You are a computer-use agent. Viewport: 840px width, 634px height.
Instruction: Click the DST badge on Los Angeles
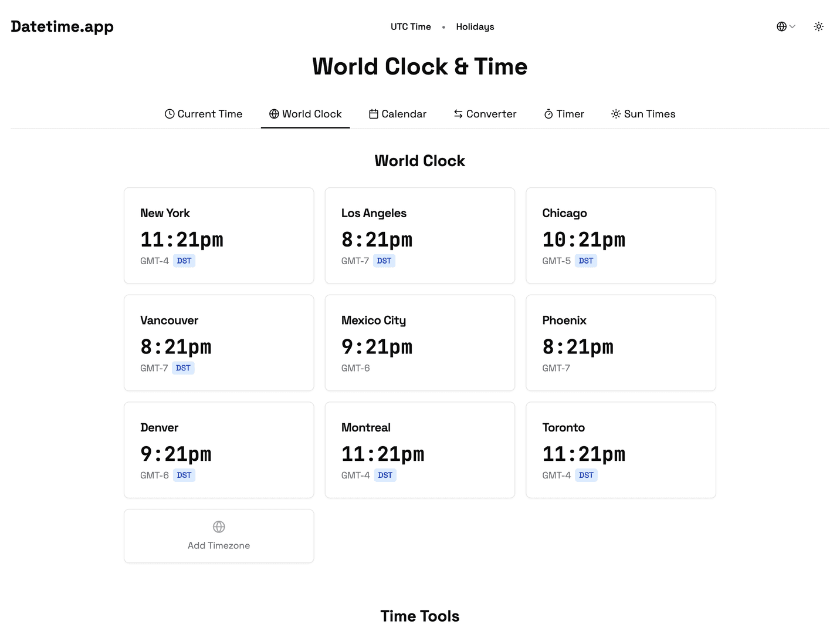coord(384,261)
